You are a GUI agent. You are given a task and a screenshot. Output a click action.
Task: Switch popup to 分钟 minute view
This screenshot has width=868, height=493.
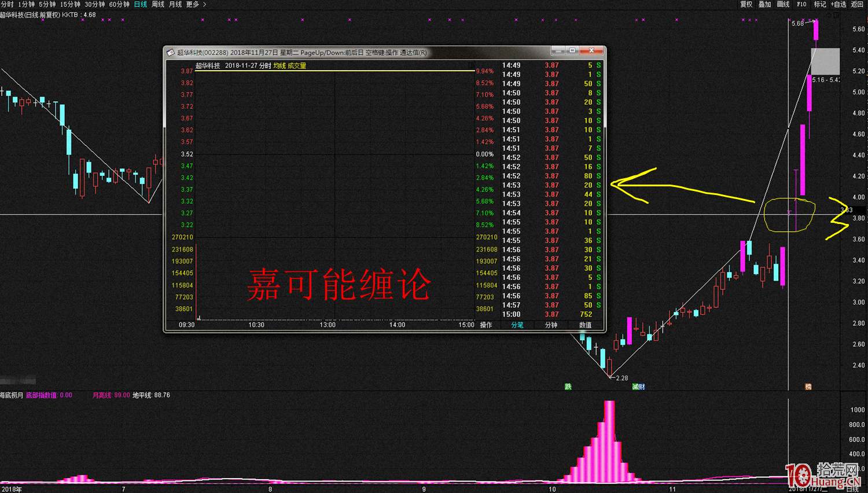click(x=551, y=325)
